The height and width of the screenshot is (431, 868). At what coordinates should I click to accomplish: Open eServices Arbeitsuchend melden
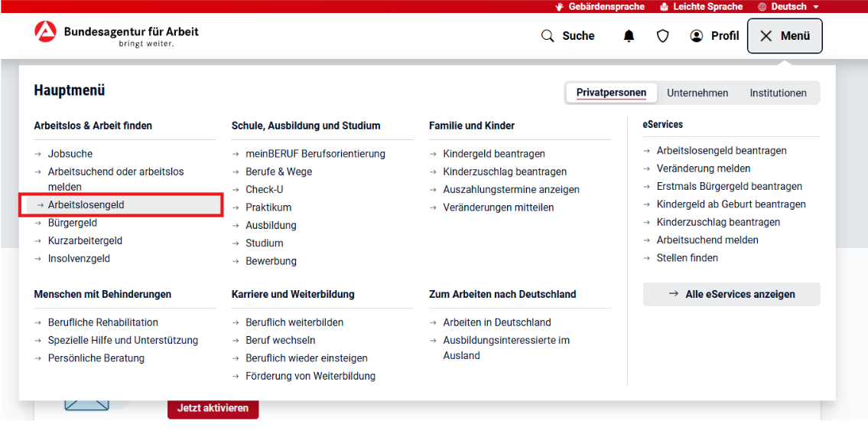click(x=707, y=240)
